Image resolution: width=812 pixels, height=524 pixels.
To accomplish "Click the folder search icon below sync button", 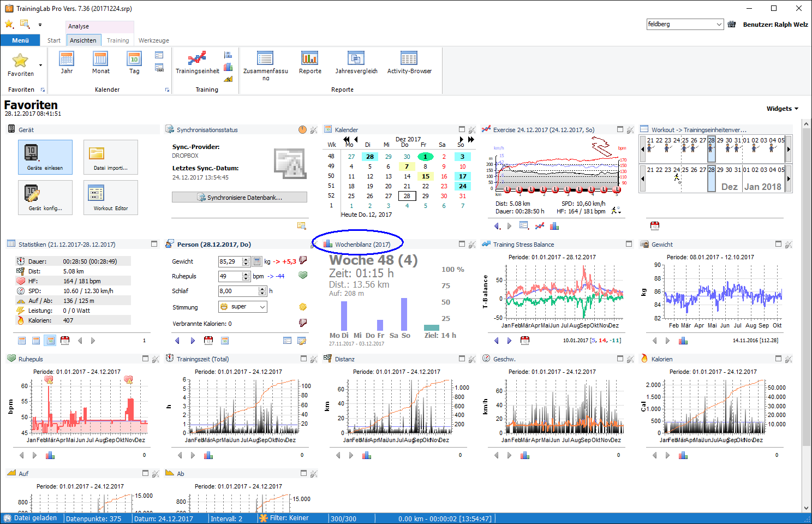I will (x=301, y=226).
